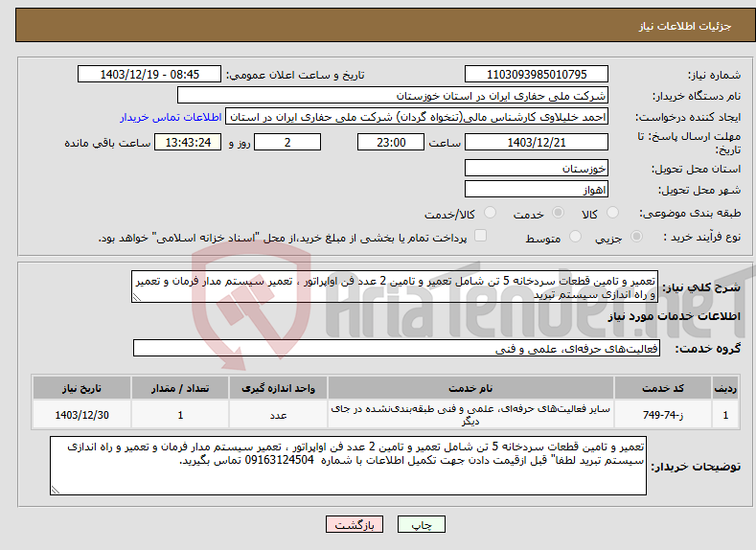The image size is (756, 550).
Task: Click the جزئیات اطلاعات نیاز page header
Action: [x=685, y=26]
